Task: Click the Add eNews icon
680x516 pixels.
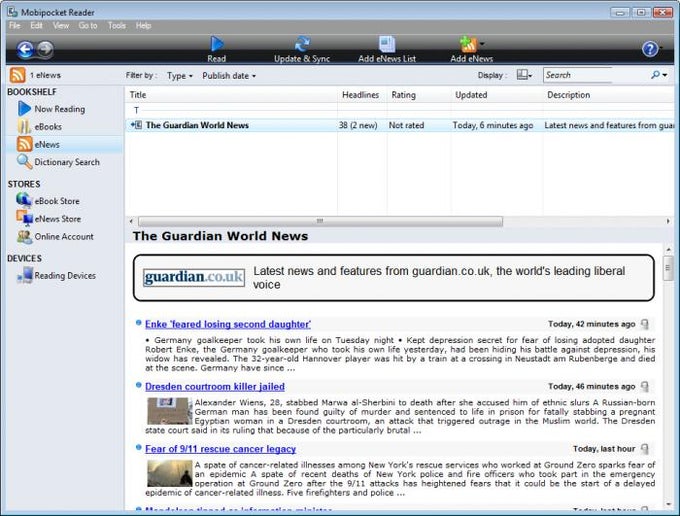Action: click(468, 44)
